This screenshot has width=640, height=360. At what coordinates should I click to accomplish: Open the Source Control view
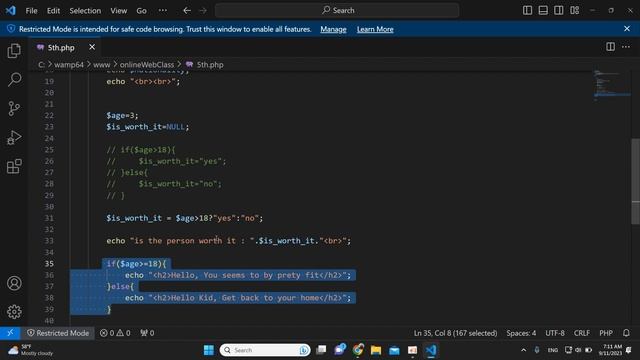click(14, 109)
